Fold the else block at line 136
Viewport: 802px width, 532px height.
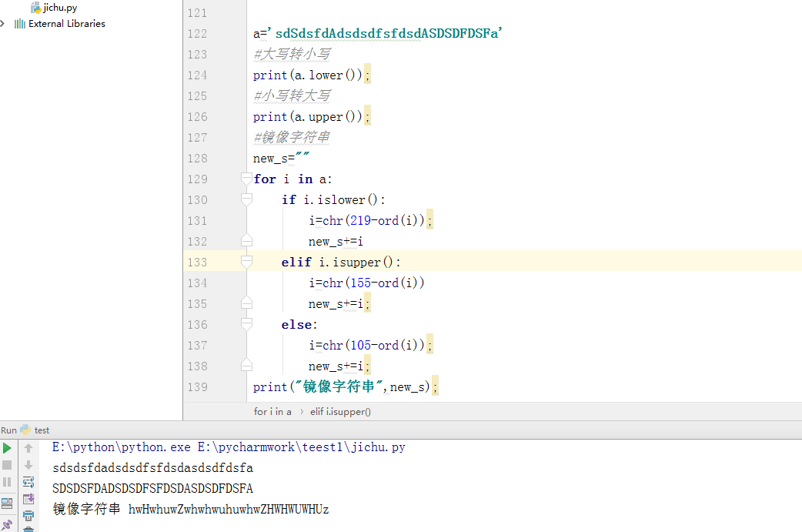pyautogui.click(x=246, y=325)
